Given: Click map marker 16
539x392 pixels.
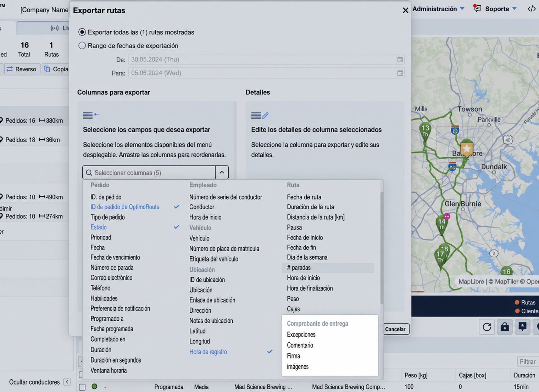Looking at the screenshot, I should click(x=506, y=271).
